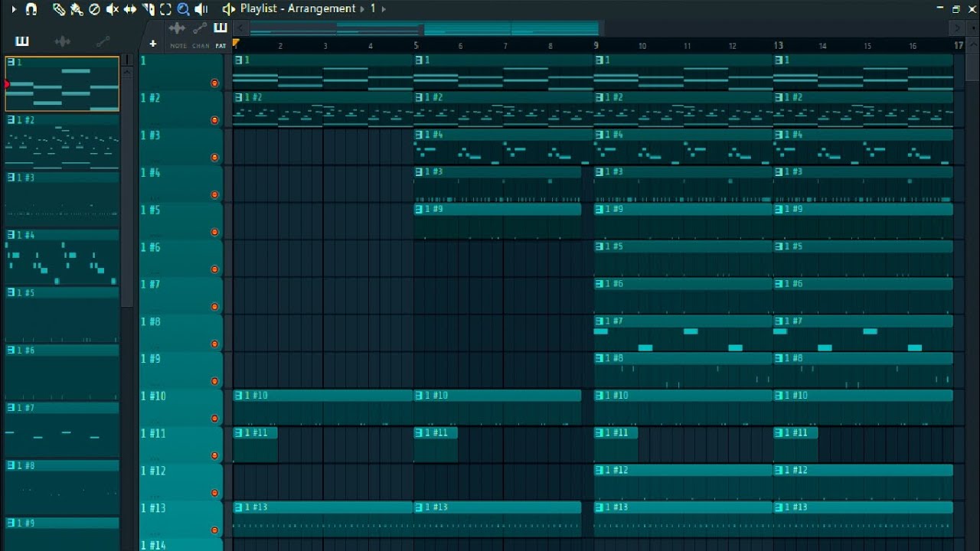Viewport: 980px width, 551px height.
Task: Toggle mute on track 1 #2
Action: pyautogui.click(x=214, y=120)
